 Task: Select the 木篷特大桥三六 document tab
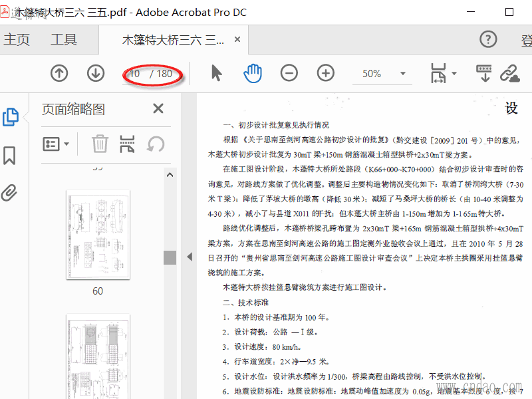pyautogui.click(x=173, y=40)
